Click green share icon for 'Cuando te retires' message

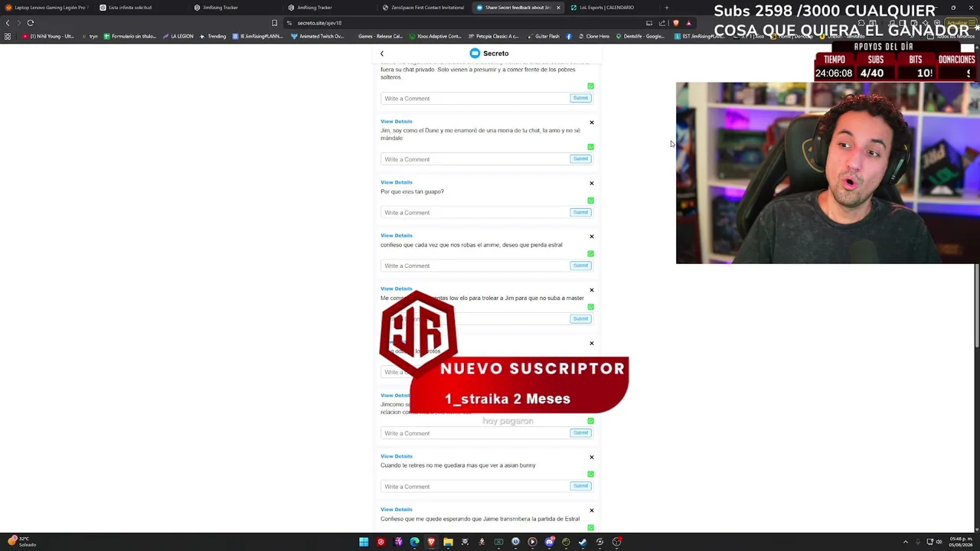(590, 474)
